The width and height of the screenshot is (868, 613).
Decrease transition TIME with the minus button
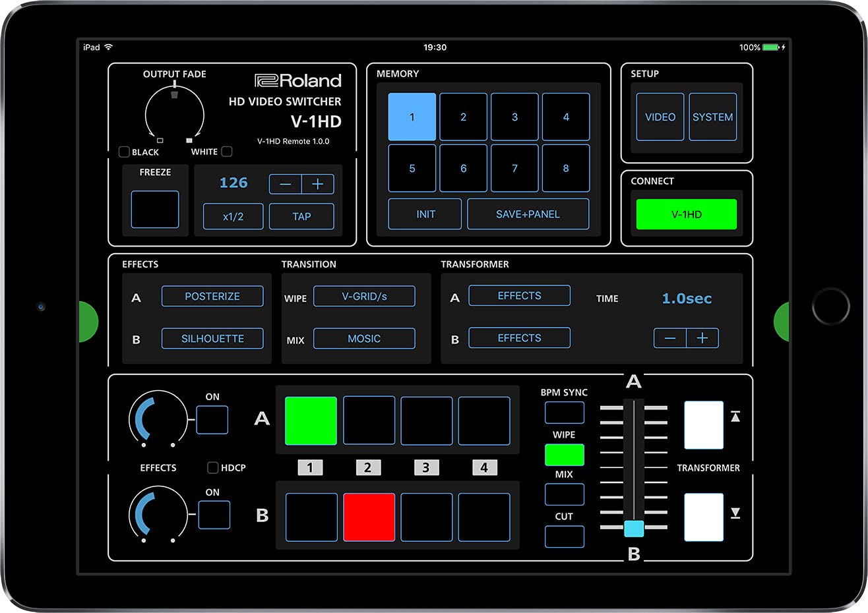coord(670,338)
